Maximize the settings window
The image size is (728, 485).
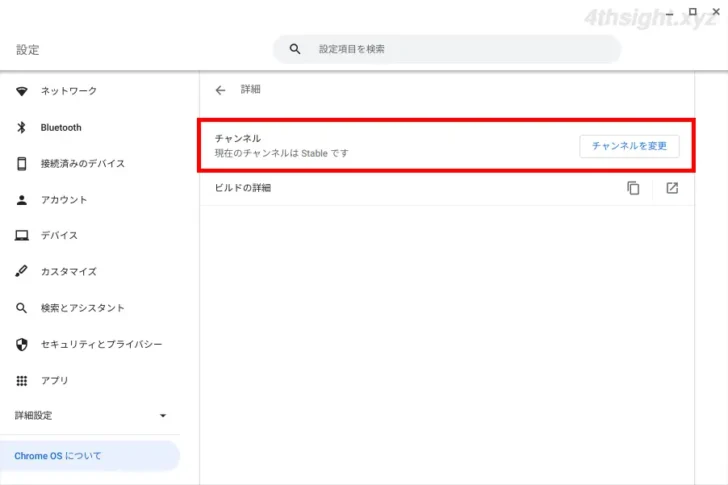click(x=693, y=12)
